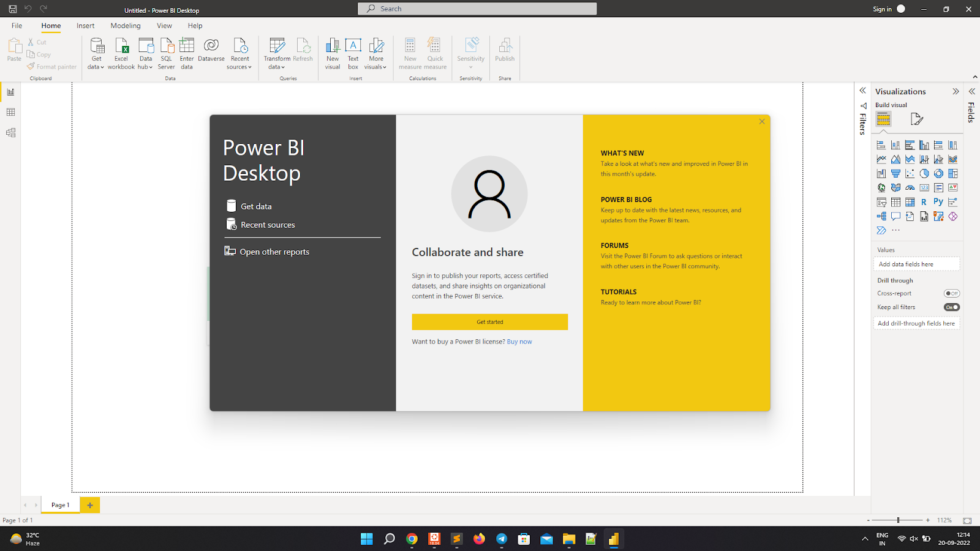980x551 pixels.
Task: Open the File menu
Action: coord(17,26)
